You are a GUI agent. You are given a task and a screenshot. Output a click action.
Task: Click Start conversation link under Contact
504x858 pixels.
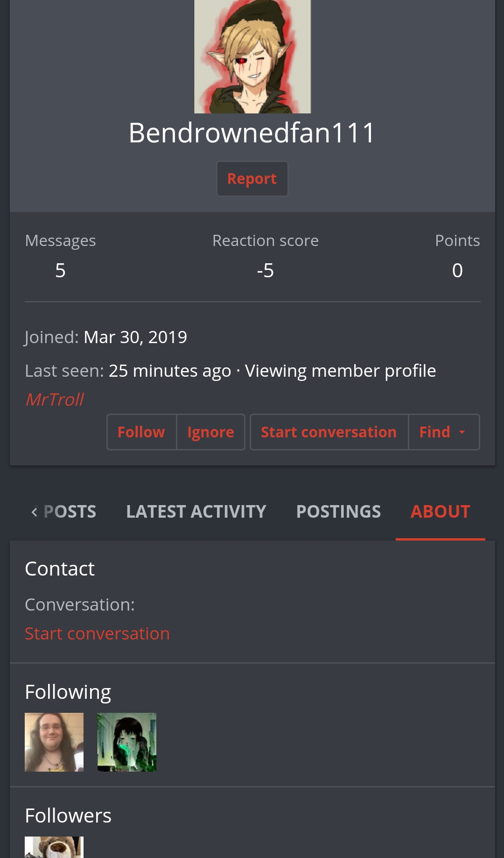pyautogui.click(x=97, y=633)
